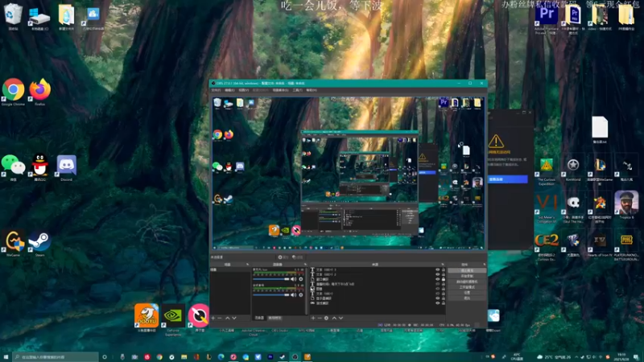Move source down in sources list
The height and width of the screenshot is (362, 644).
pos(341,318)
